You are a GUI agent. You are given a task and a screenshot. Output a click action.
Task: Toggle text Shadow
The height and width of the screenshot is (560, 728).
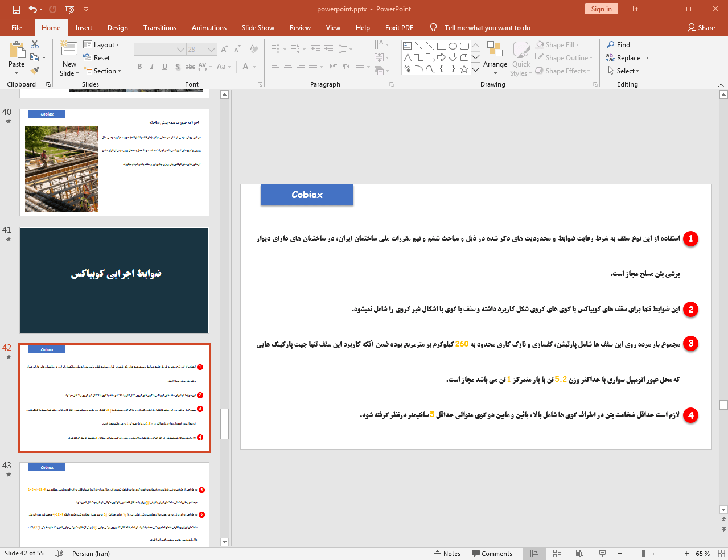178,67
